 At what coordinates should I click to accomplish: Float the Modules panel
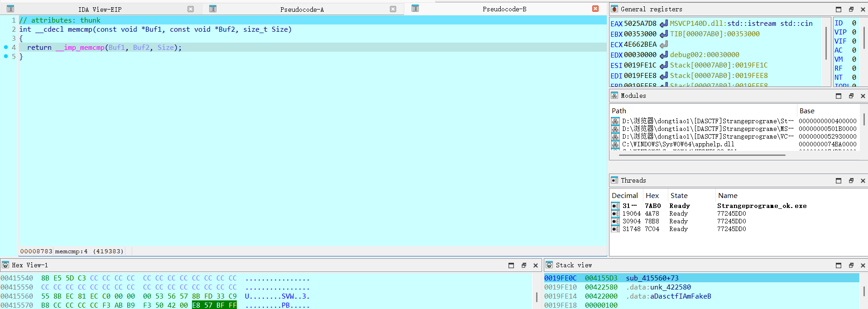(x=851, y=96)
